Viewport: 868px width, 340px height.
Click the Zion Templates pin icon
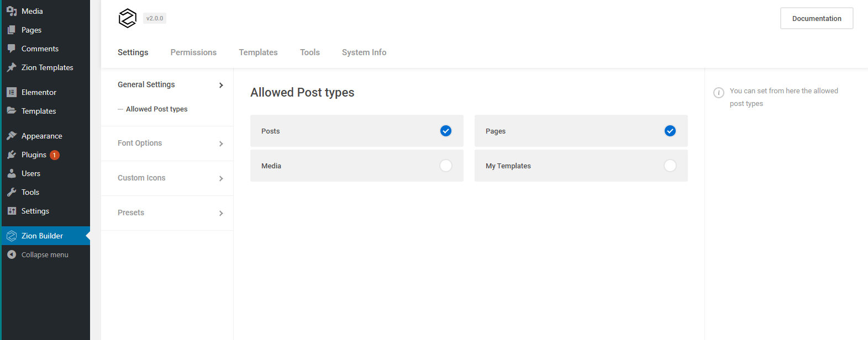point(12,67)
